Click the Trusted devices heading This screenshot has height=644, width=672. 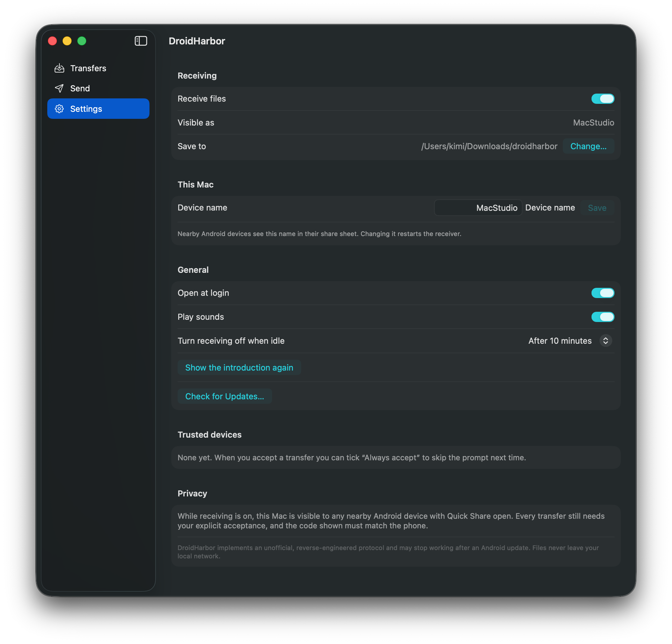pyautogui.click(x=209, y=434)
